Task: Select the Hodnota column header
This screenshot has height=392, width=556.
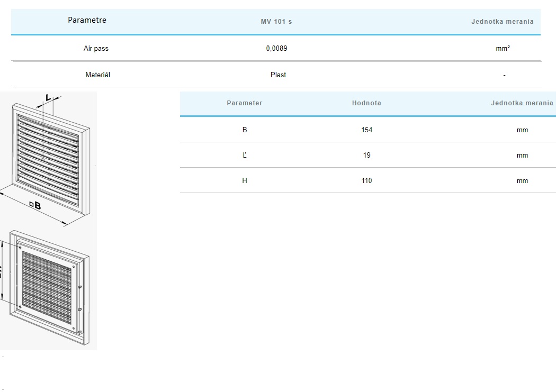Action: [x=366, y=103]
